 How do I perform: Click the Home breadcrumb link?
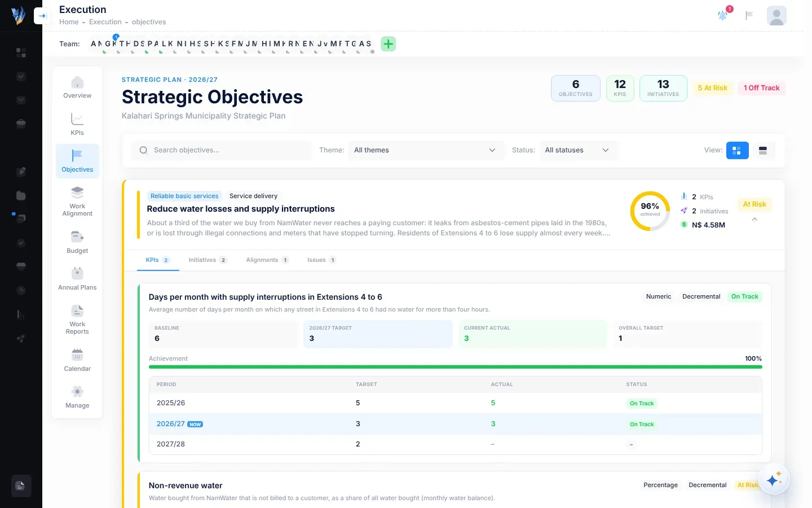pos(69,22)
